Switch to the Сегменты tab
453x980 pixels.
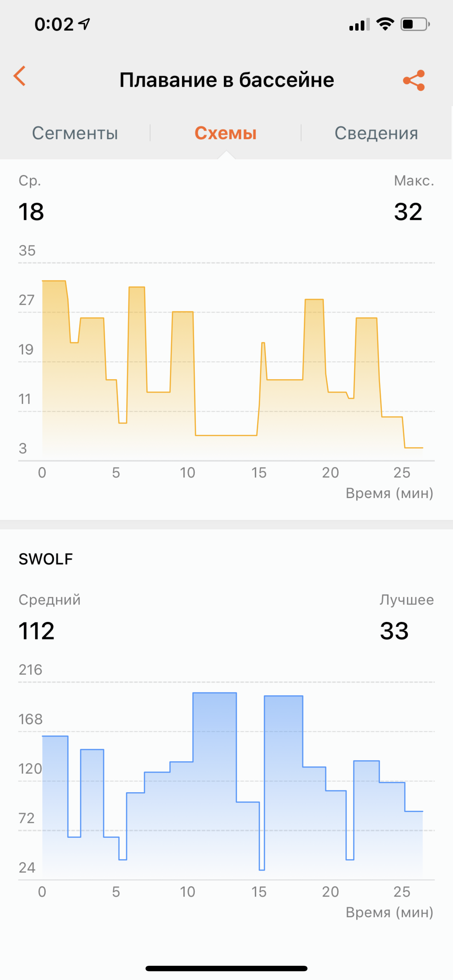pos(75,133)
